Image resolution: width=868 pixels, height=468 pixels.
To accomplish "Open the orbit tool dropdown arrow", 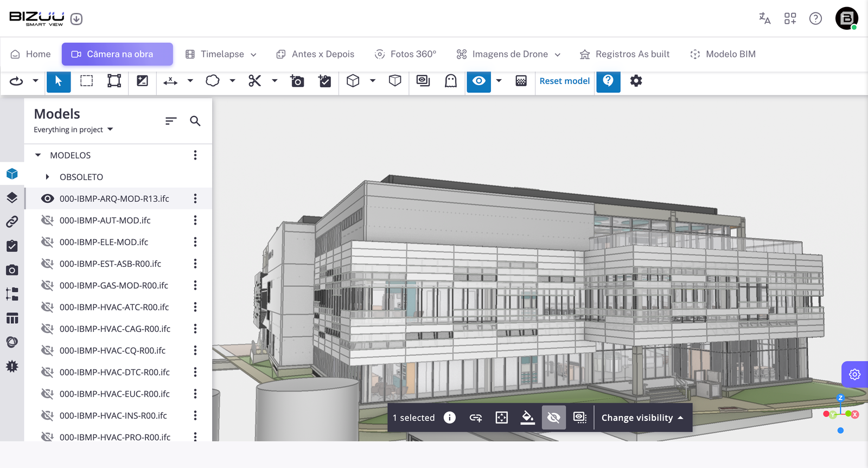I will point(35,81).
